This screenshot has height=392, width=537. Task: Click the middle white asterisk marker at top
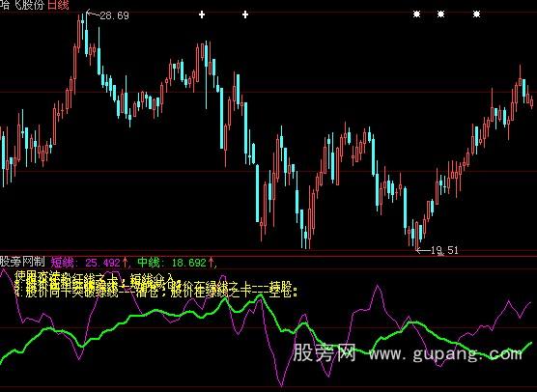point(440,14)
